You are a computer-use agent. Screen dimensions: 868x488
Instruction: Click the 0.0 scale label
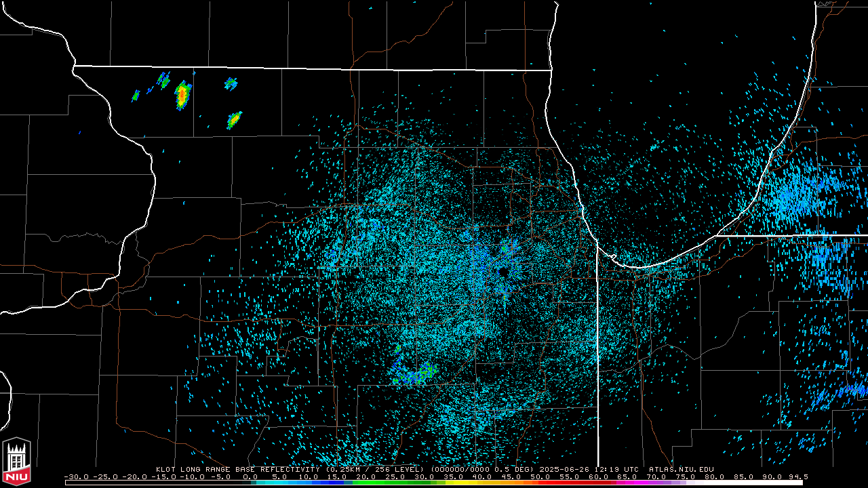(250, 476)
